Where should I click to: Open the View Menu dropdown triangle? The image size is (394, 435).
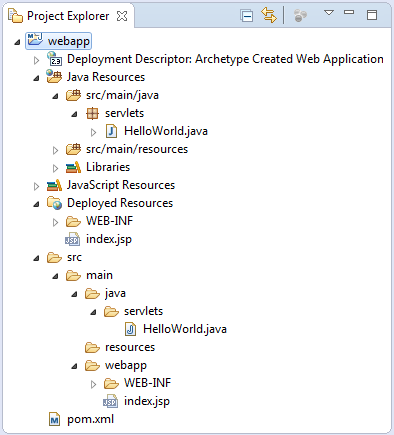[x=329, y=13]
